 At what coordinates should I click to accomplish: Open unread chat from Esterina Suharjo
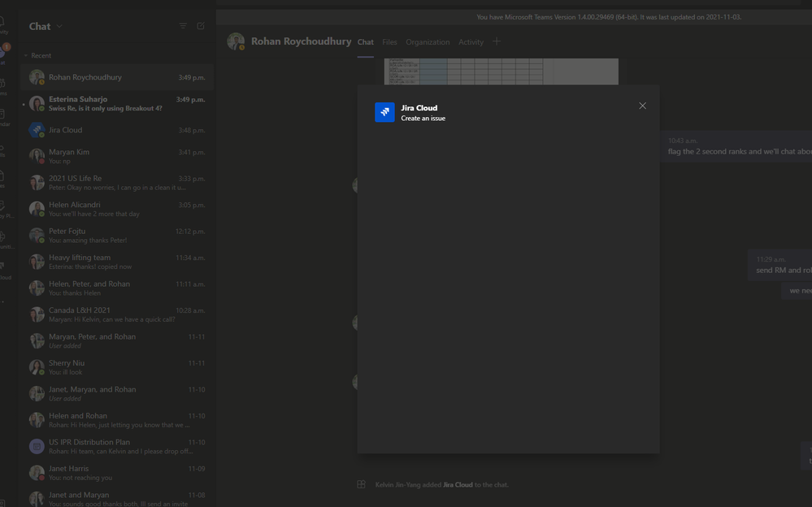pos(117,103)
